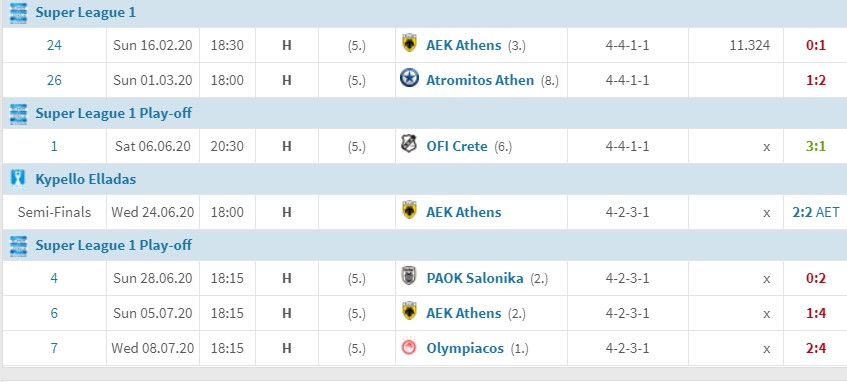
Task: Open matchday 24 link
Action: (x=54, y=45)
